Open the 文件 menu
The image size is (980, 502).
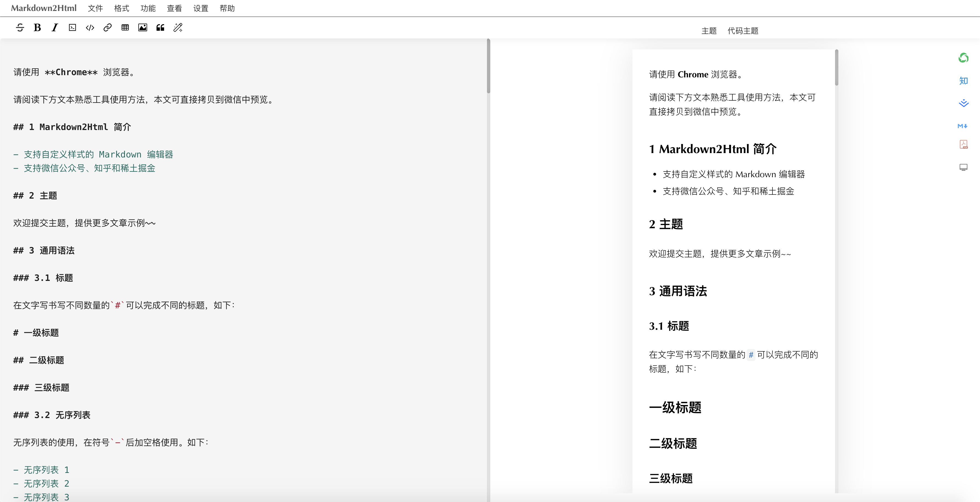(x=95, y=8)
